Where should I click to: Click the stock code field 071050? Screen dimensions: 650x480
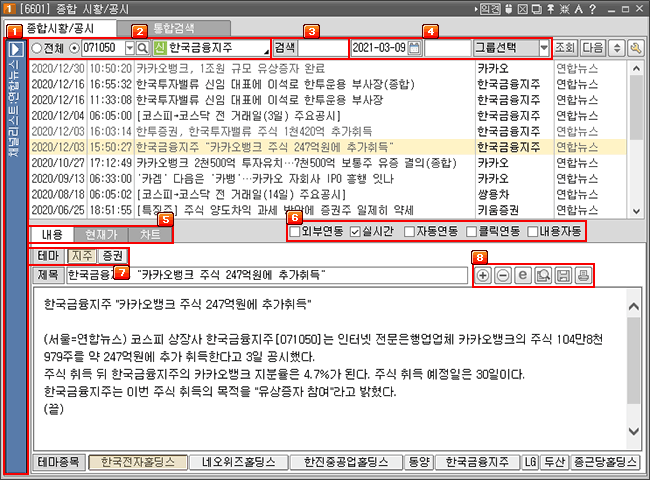(x=103, y=48)
